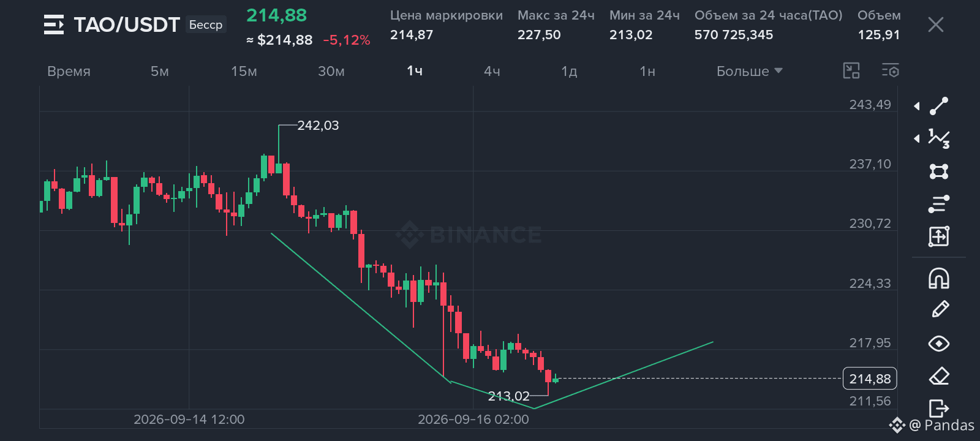Switch chart layout mode icon
The width and height of the screenshot is (980, 441).
(851, 71)
